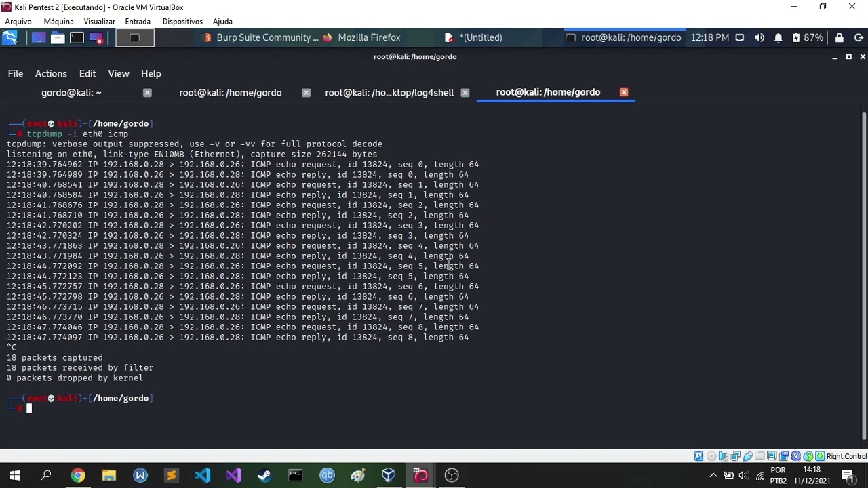Screen dimensions: 868x488
Task: Switch to second root@kali: /home/gordo tab
Action: pyautogui.click(x=231, y=92)
